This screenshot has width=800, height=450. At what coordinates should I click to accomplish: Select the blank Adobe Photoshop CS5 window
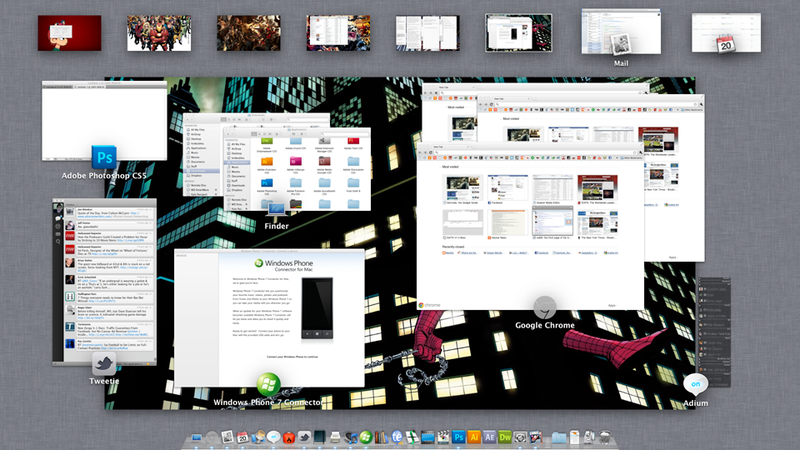(104, 121)
